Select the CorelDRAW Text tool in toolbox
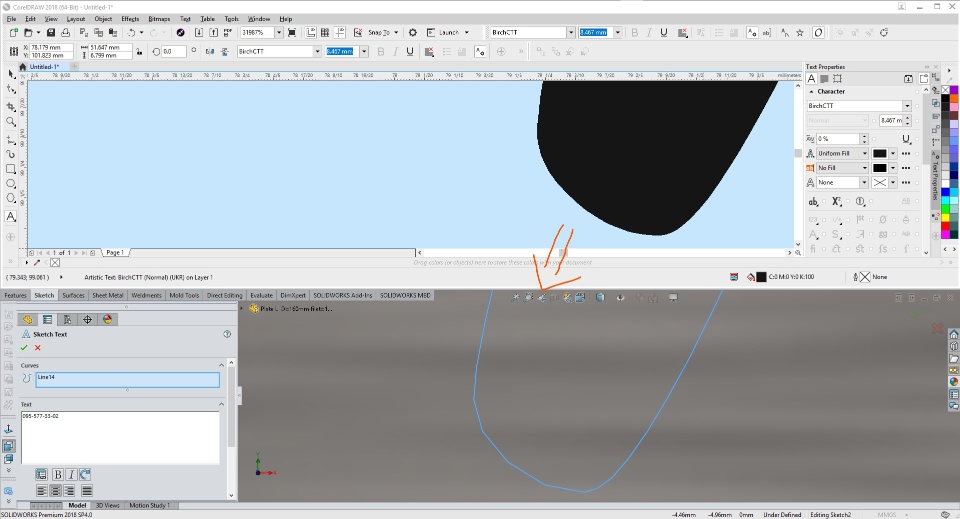 tap(10, 216)
